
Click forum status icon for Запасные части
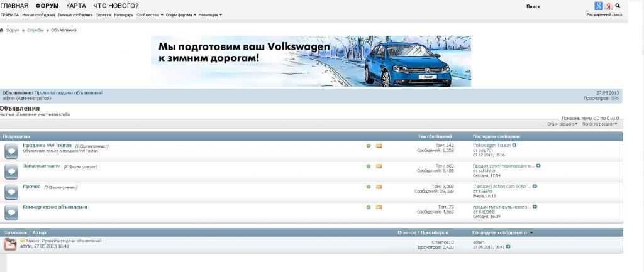pos(11,171)
